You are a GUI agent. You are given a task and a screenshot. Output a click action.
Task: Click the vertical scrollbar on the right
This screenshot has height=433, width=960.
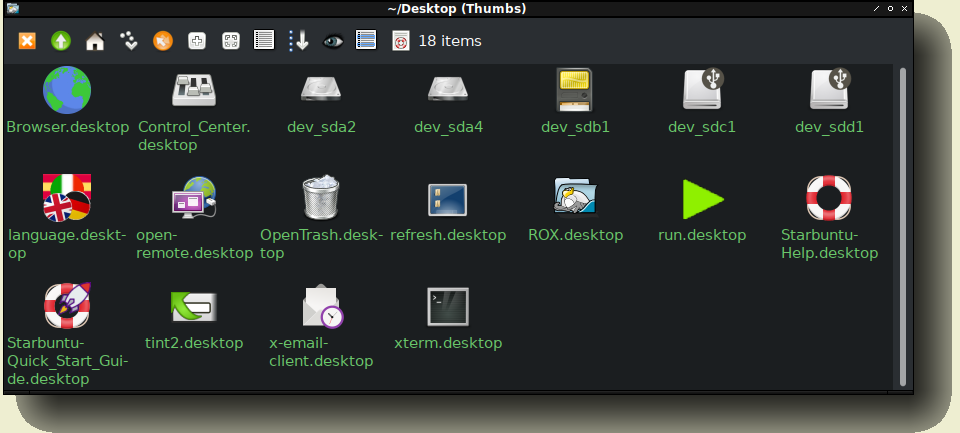(x=903, y=226)
